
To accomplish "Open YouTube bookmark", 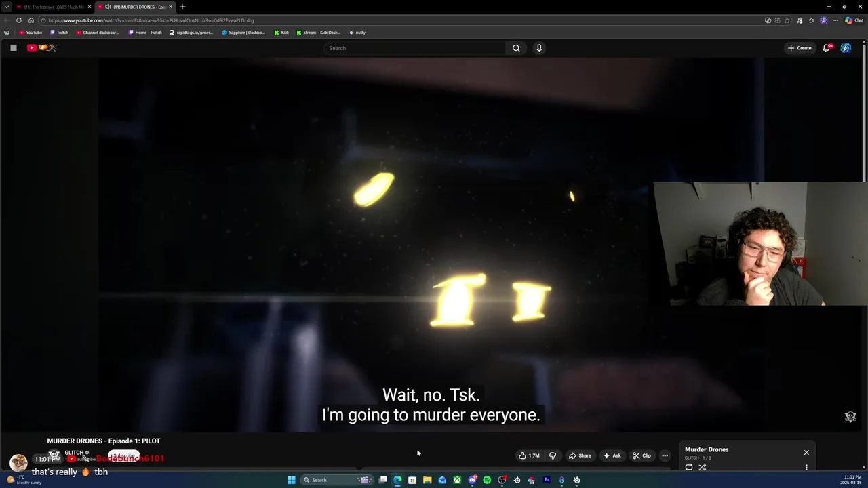I will (x=31, y=33).
